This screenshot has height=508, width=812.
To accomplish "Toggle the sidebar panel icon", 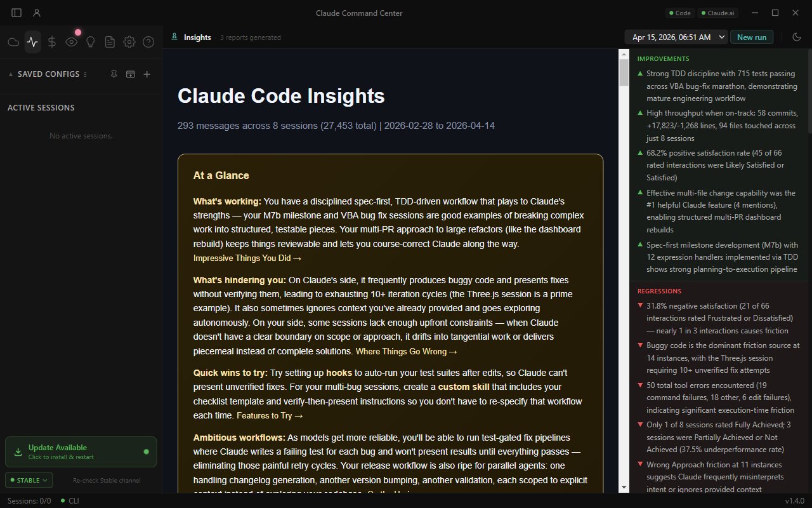I will tap(16, 13).
